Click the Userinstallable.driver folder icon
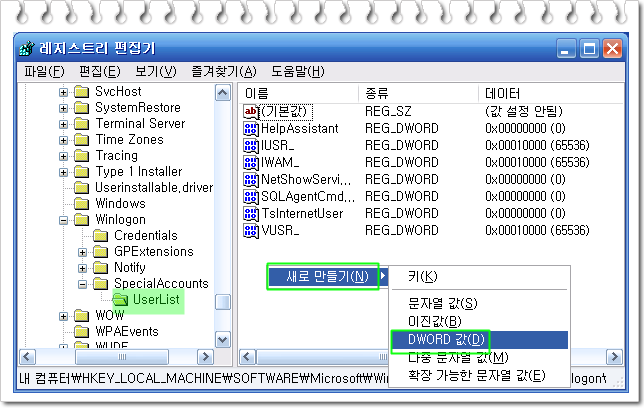 point(81,188)
